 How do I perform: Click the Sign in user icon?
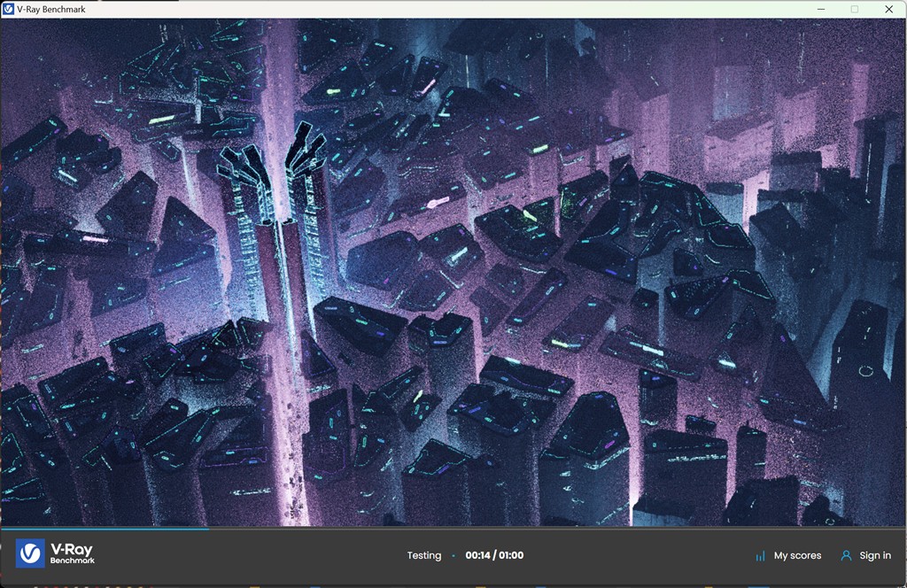[846, 555]
